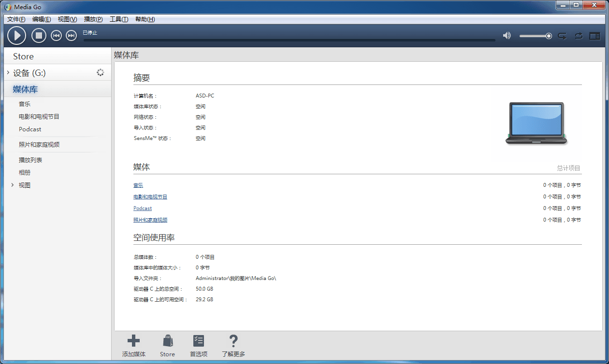Open the 帮助(H) menu

(x=145, y=19)
